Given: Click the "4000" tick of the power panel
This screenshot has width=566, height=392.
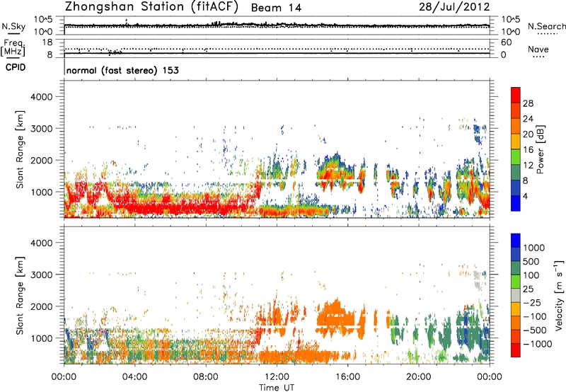Looking at the screenshot, I should point(42,97).
